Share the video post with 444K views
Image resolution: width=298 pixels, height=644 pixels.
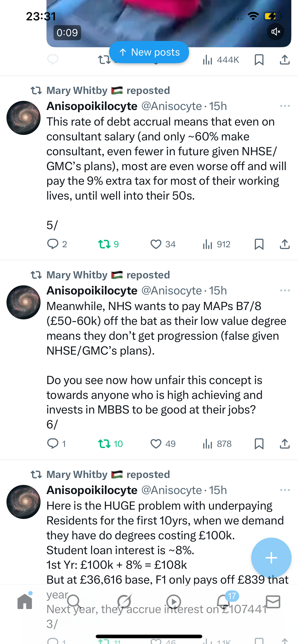click(285, 60)
